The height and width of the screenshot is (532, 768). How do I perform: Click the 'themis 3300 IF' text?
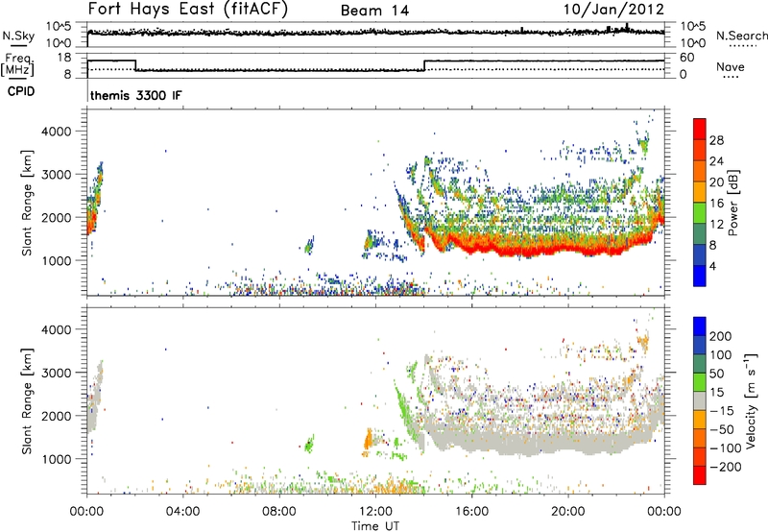135,95
